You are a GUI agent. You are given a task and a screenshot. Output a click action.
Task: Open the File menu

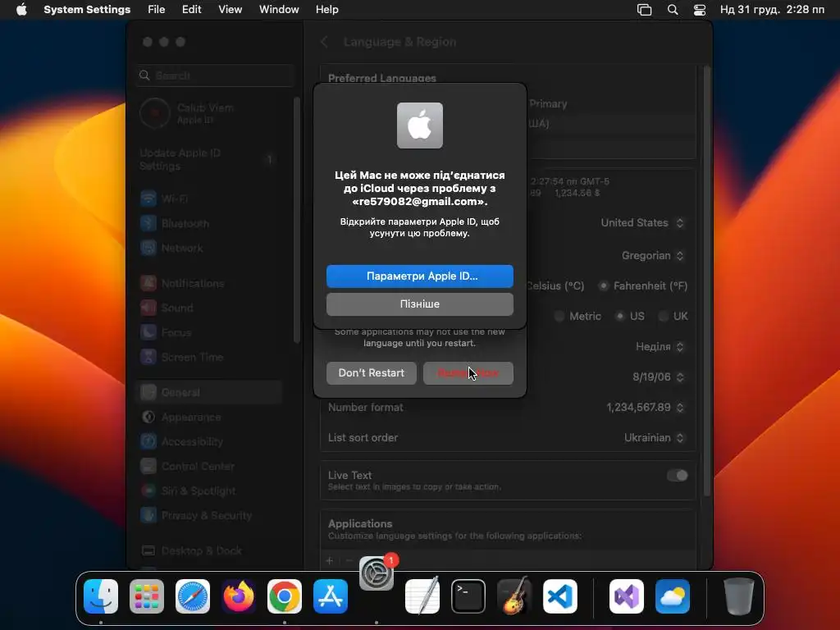[x=157, y=10]
